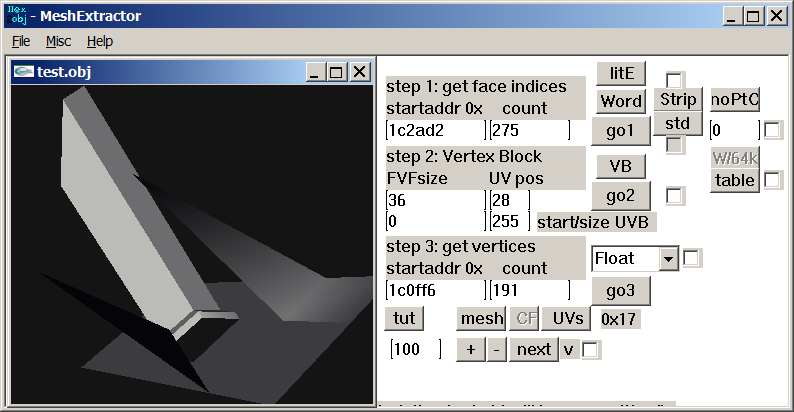794x412 pixels.
Task: Run step 3 with go3 button
Action: 621,291
